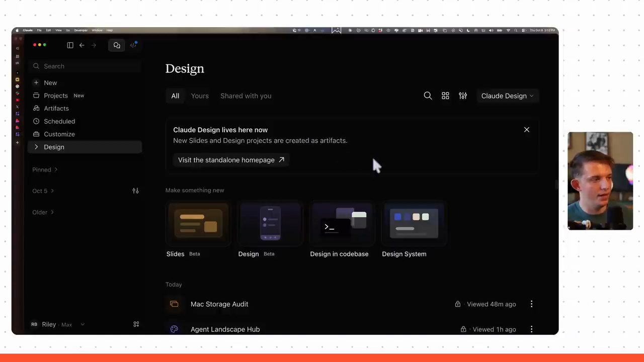This screenshot has width=644, height=362.
Task: Click the RB avatar badge
Action: click(x=34, y=324)
